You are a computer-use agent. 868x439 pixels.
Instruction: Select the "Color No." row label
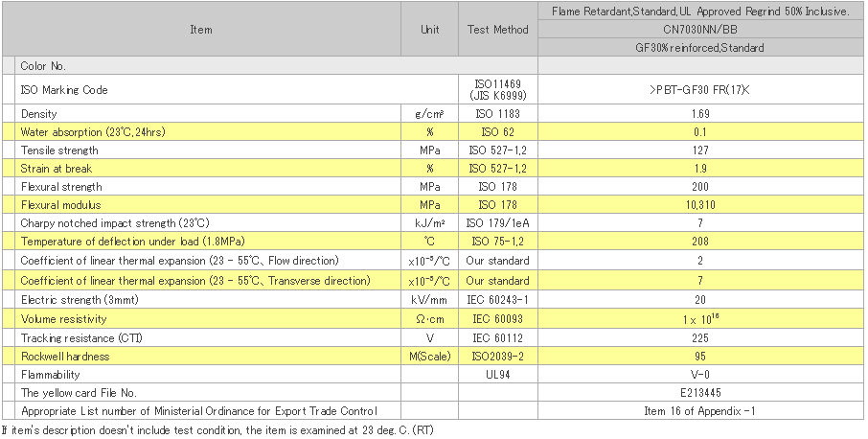coord(43,66)
